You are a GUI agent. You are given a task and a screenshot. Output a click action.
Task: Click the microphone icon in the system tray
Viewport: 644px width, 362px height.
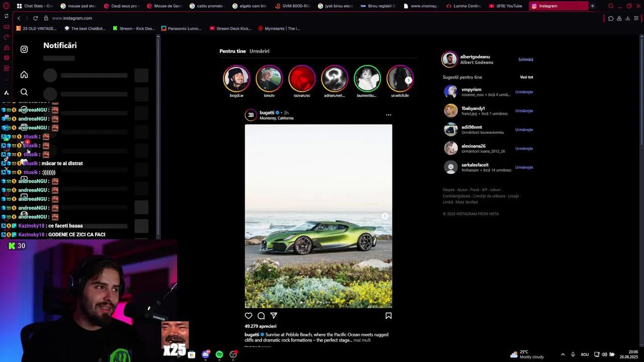[573, 354]
